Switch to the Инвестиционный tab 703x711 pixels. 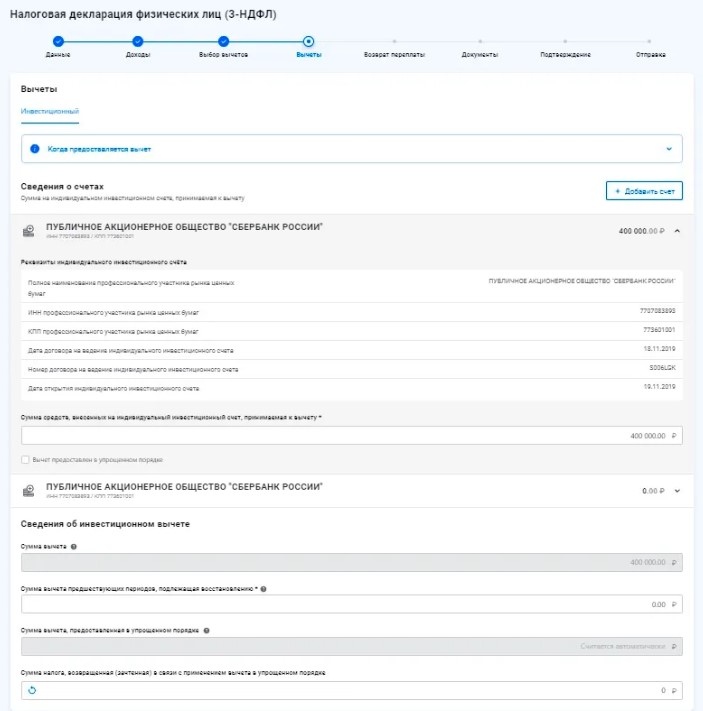click(x=50, y=111)
